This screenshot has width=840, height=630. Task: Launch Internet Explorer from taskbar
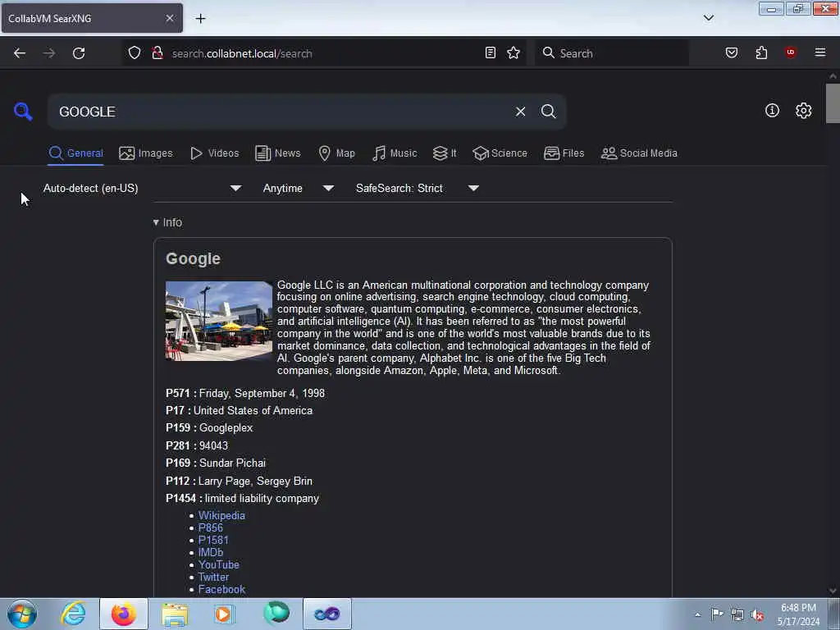[73, 614]
